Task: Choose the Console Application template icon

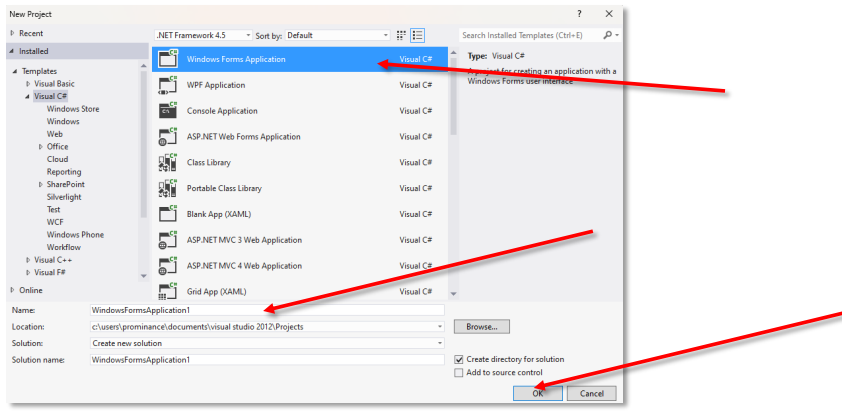Action: tap(167, 111)
